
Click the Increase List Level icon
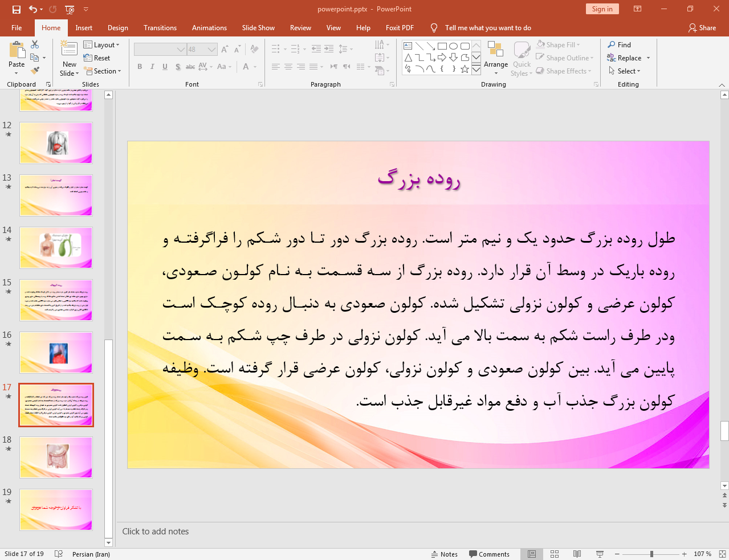[x=329, y=49]
